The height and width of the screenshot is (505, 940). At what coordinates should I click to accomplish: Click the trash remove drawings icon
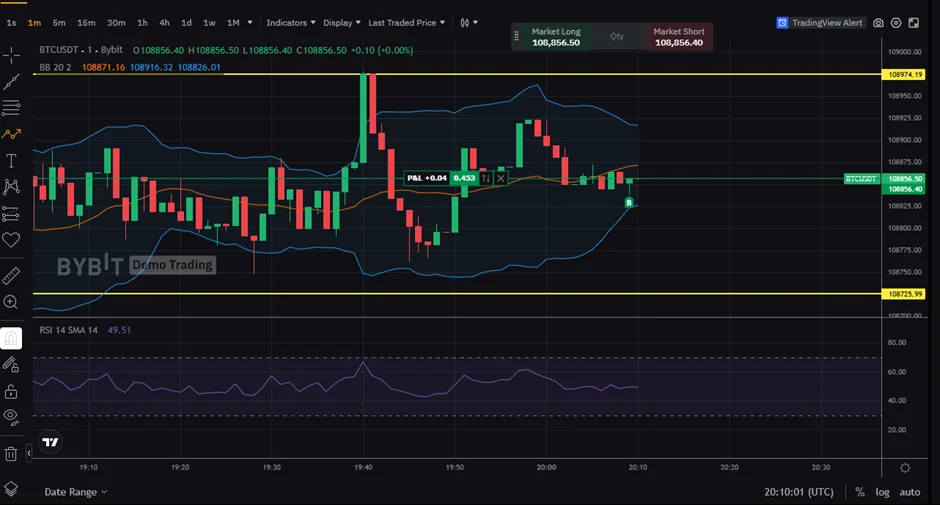pos(11,454)
